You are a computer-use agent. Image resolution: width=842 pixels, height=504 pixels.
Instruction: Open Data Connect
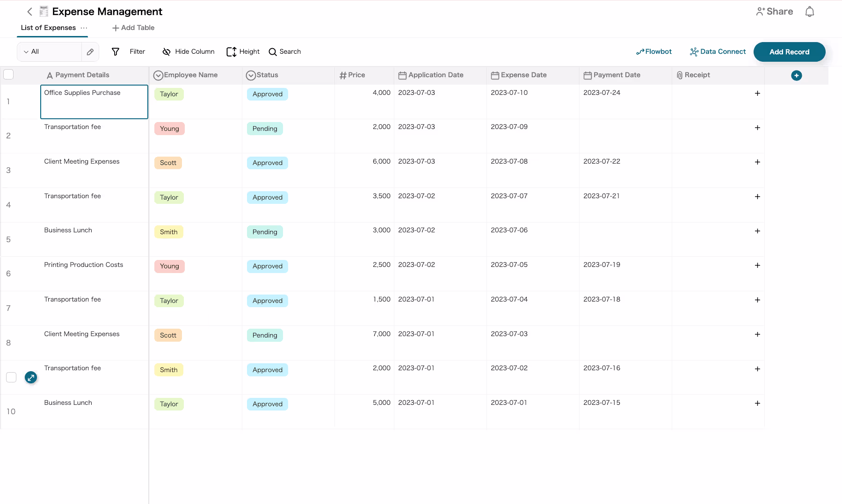718,51
